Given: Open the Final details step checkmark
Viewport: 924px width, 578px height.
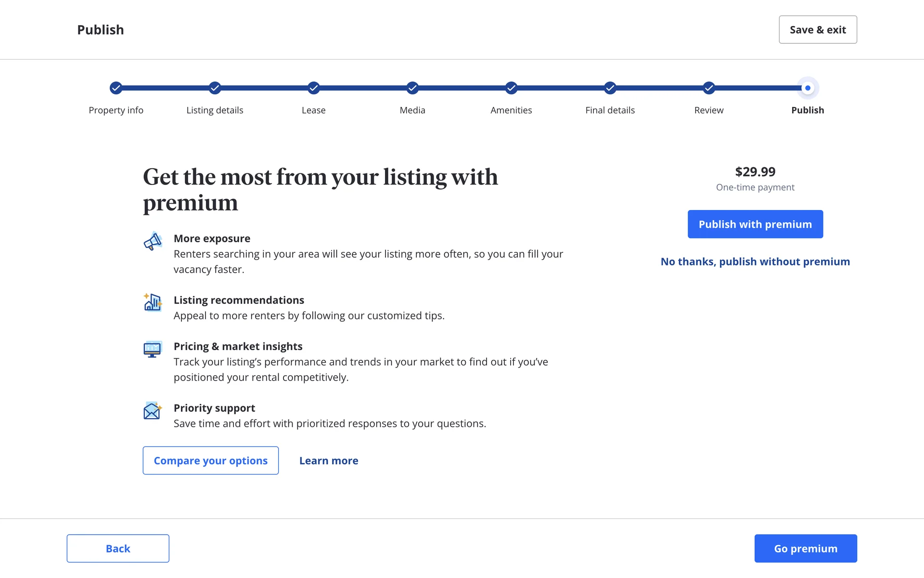Looking at the screenshot, I should (610, 88).
